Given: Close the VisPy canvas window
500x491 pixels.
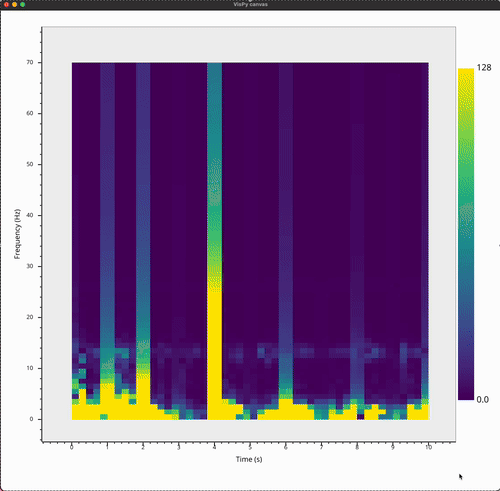Looking at the screenshot, I should tap(6, 4).
